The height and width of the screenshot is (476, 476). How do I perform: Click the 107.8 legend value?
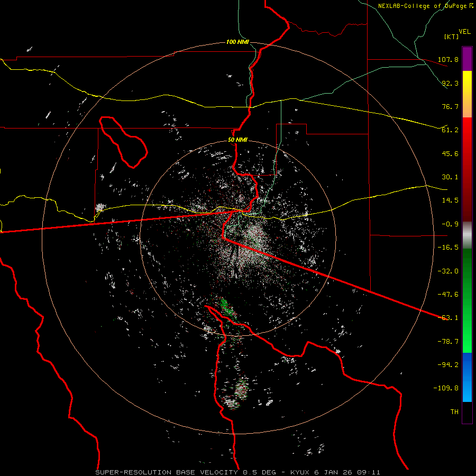[x=448, y=59]
